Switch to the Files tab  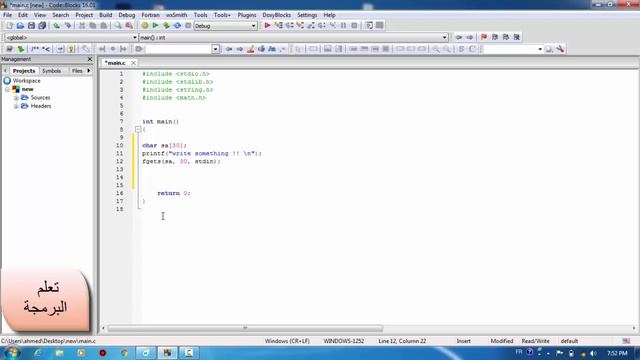point(77,71)
